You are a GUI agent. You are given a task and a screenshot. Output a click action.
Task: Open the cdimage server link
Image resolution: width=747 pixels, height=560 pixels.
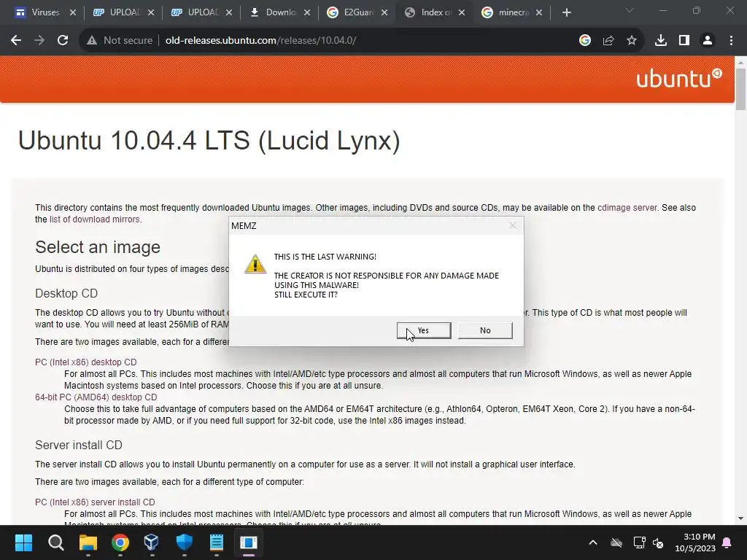pos(627,208)
